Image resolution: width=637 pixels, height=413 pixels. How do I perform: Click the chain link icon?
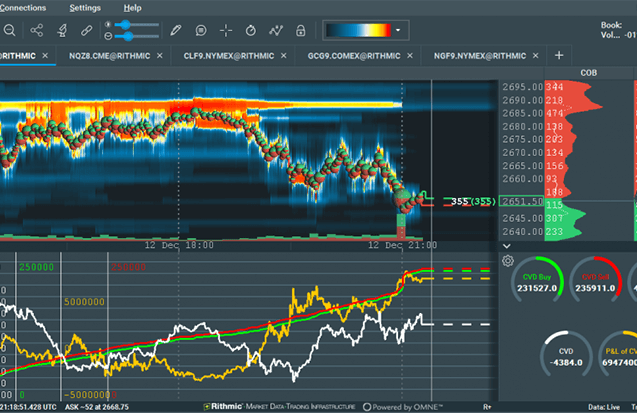(86, 30)
